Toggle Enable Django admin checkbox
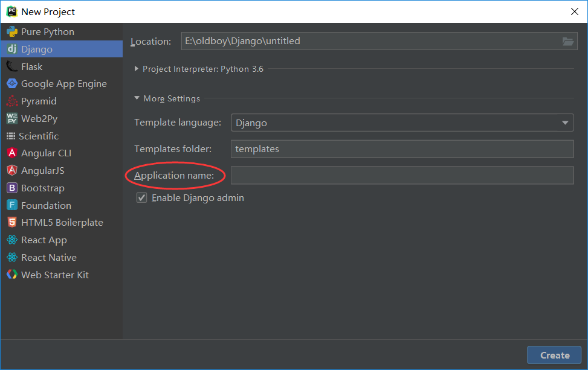Screen dimensions: 588x370 click(x=141, y=198)
